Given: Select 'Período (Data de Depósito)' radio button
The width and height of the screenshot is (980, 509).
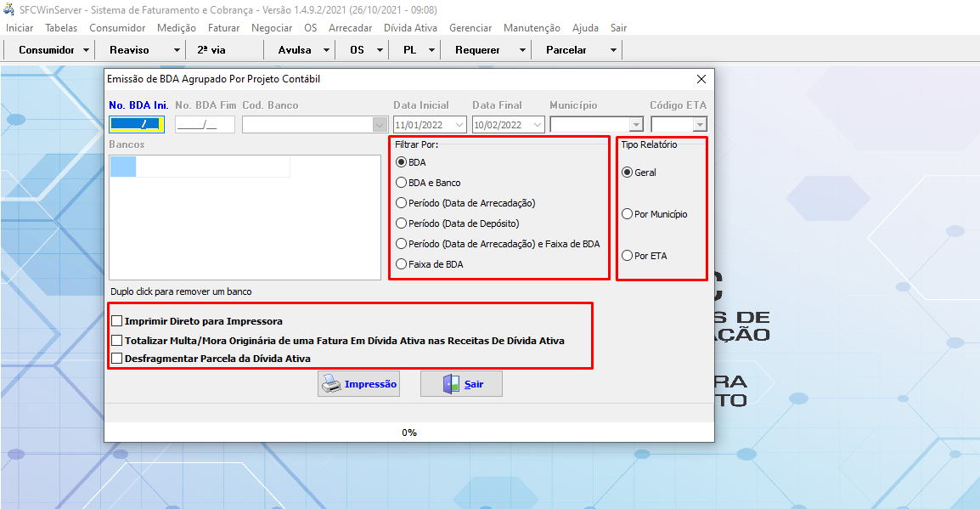Looking at the screenshot, I should [402, 223].
